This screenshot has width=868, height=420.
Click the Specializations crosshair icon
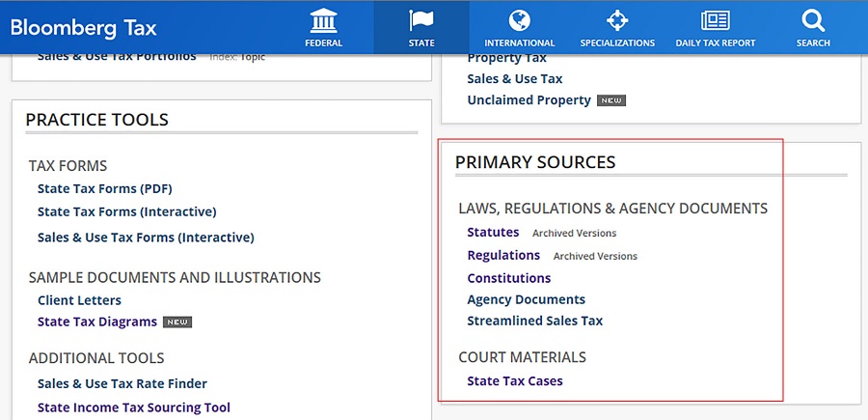tap(617, 20)
